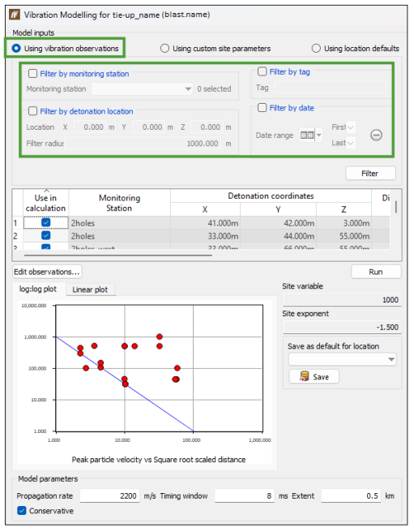Click the Propagation rate input field

click(109, 496)
